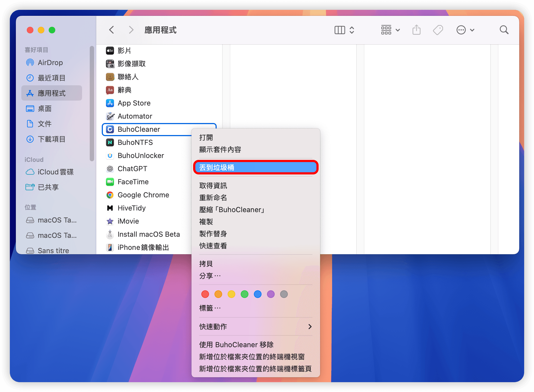Choose 新增位於檔案夾位置的終端機視窗
This screenshot has height=392, width=534.
point(256,357)
